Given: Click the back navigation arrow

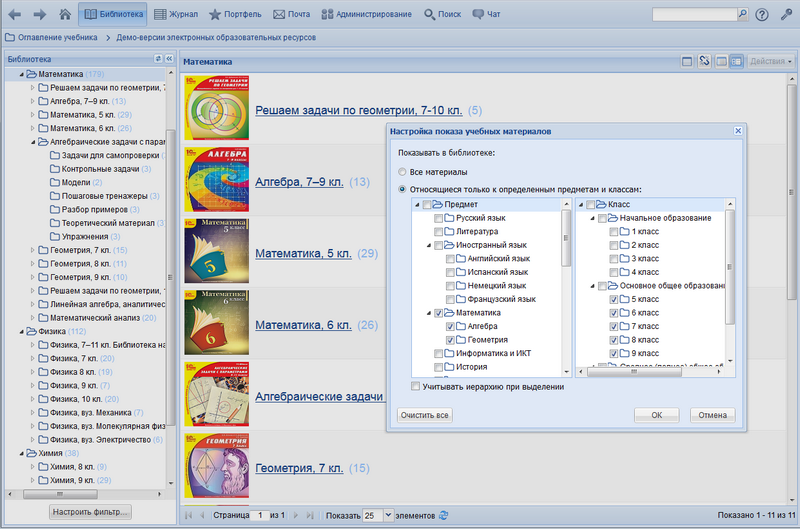Looking at the screenshot, I should point(14,15).
